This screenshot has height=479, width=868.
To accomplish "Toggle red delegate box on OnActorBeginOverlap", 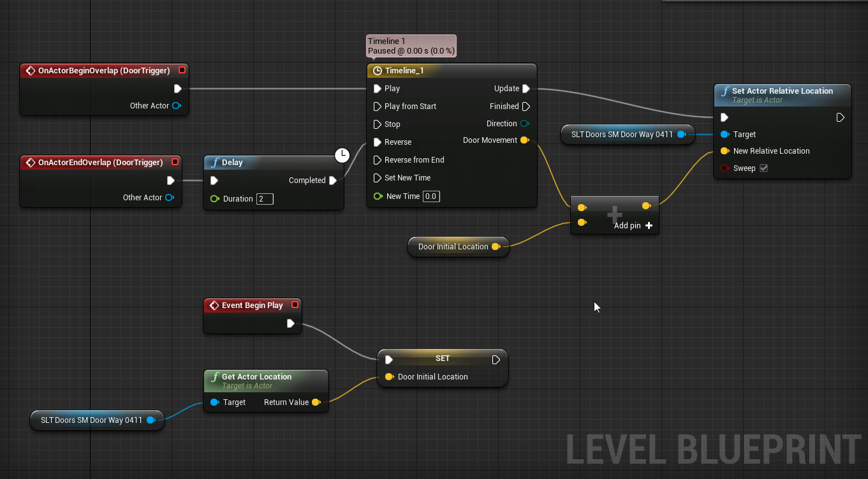I will pyautogui.click(x=182, y=70).
